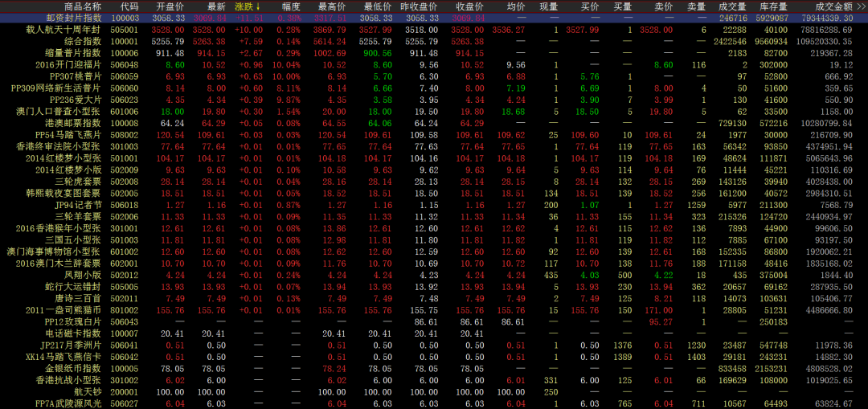This screenshot has height=409, width=868.
Task: Sort by 买量 column header
Action: tap(623, 6)
